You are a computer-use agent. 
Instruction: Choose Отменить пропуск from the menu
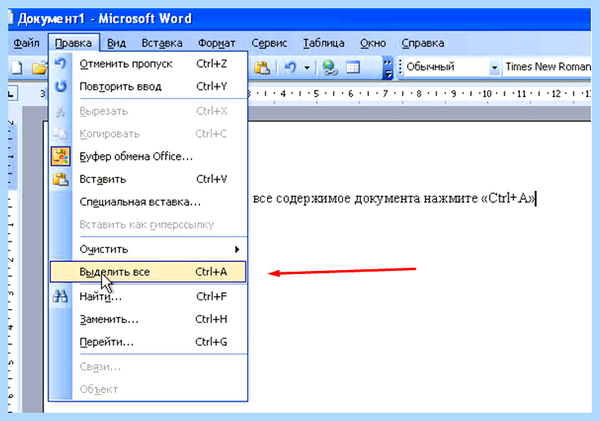[x=148, y=64]
